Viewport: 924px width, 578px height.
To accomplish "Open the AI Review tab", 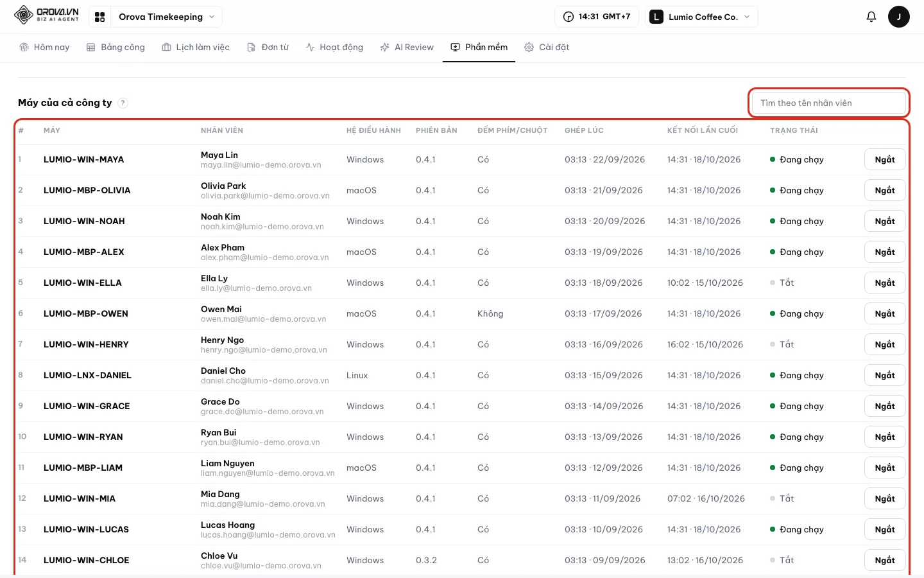I will pos(407,48).
